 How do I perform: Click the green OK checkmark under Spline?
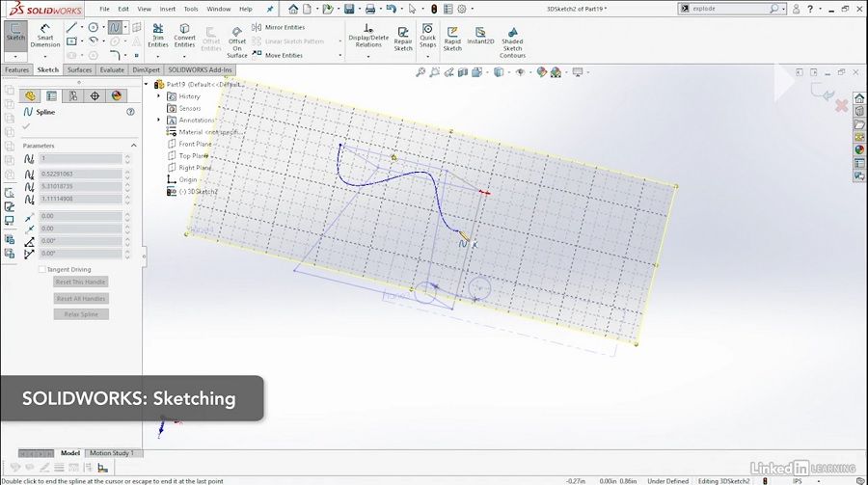[x=26, y=126]
